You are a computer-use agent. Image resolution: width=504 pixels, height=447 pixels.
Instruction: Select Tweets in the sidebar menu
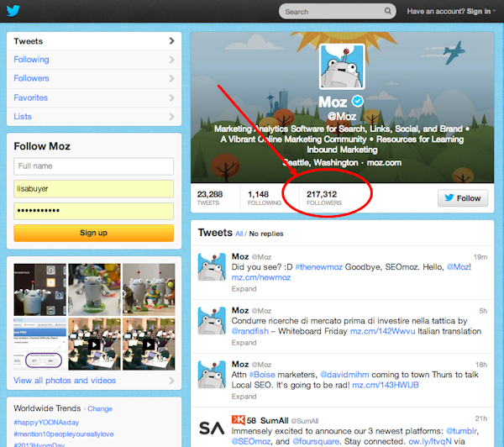(x=94, y=41)
